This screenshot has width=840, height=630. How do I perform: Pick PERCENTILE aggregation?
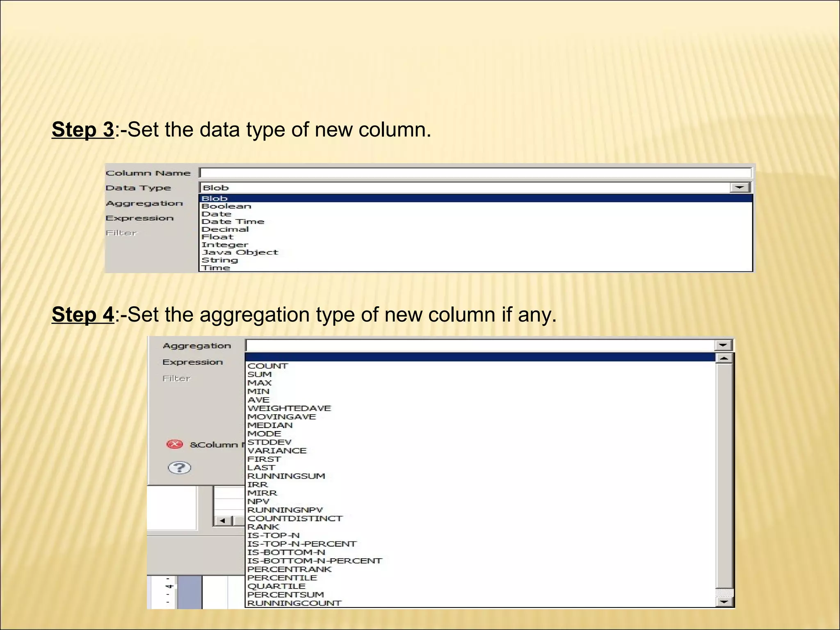pos(480,578)
